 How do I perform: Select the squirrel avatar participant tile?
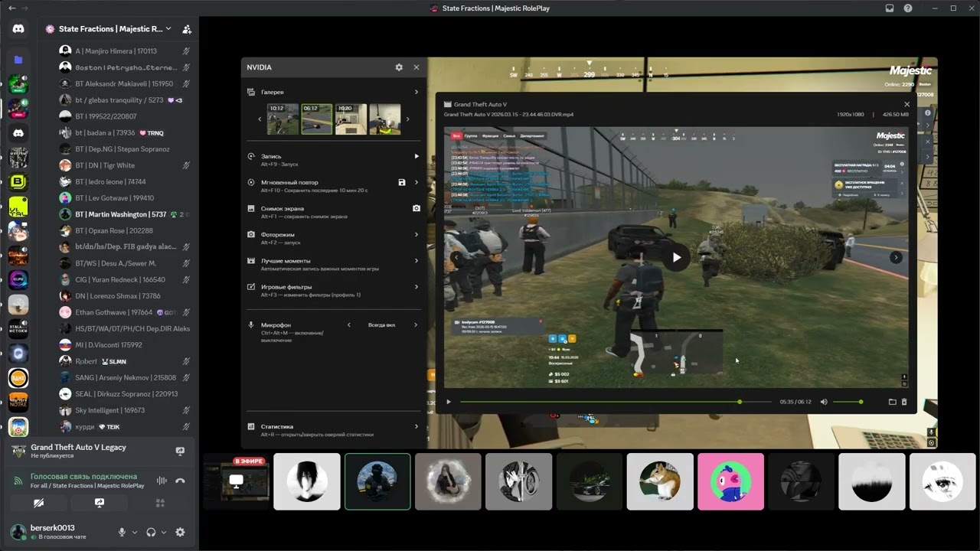tap(660, 481)
